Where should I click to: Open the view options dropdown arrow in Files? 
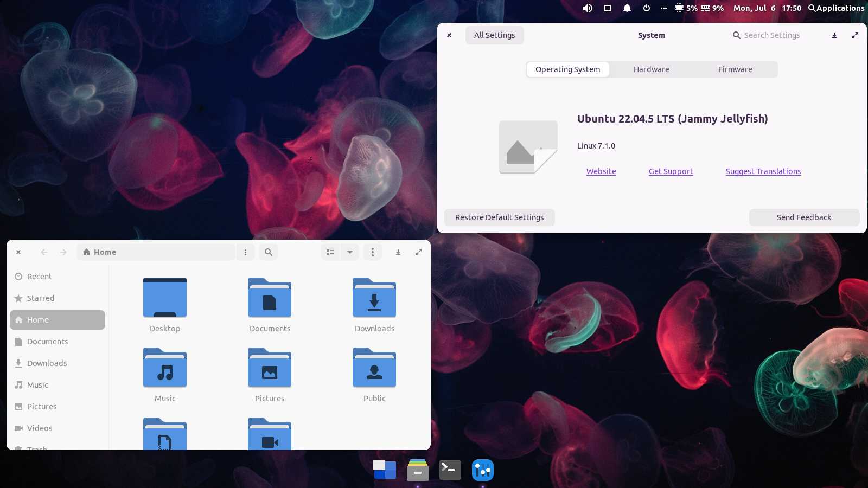click(350, 252)
